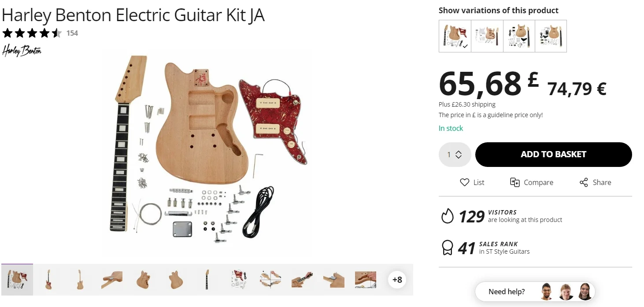The image size is (644, 307).
Task: Click the Share icon
Action: (584, 182)
